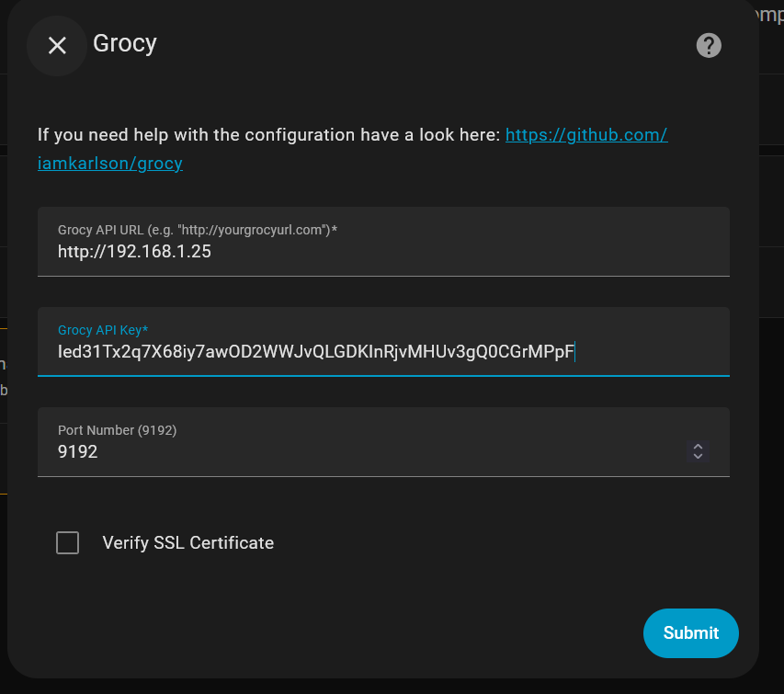This screenshot has height=694, width=784.
Task: Open help via the question mark icon
Action: [709, 45]
